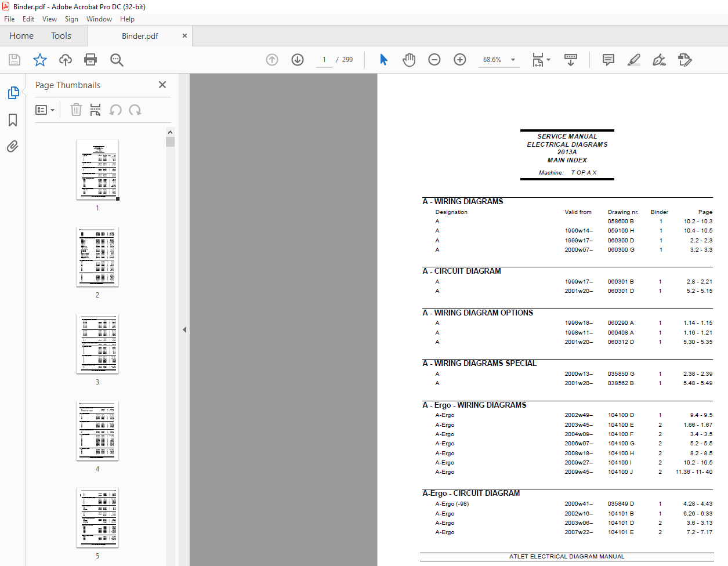
Task: Zoom in with plus button
Action: pyautogui.click(x=460, y=60)
